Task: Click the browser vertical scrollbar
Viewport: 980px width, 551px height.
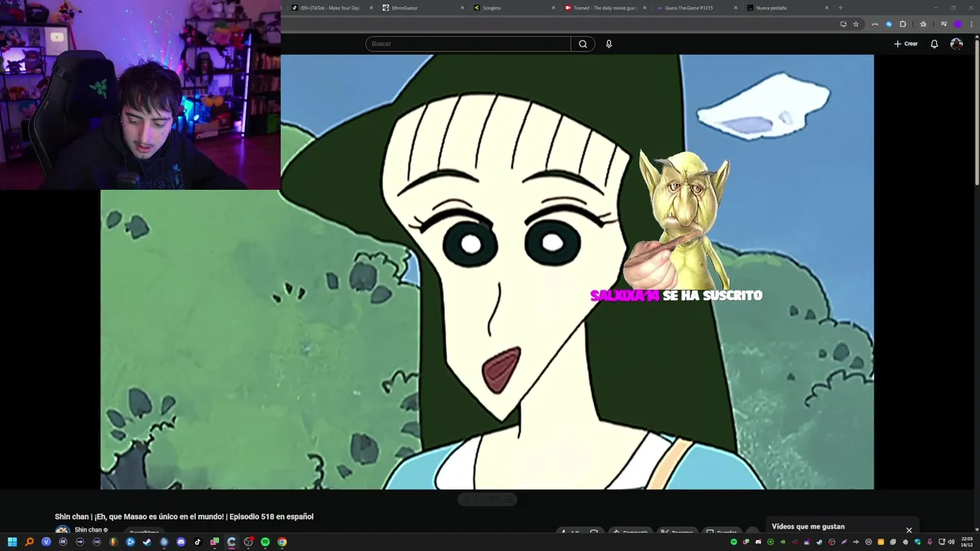Action: [977, 111]
